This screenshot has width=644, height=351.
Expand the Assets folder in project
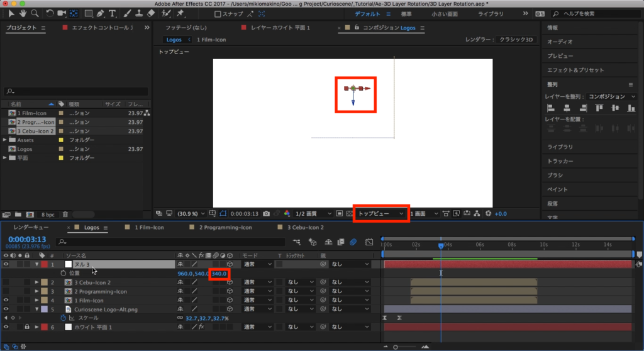(5, 140)
